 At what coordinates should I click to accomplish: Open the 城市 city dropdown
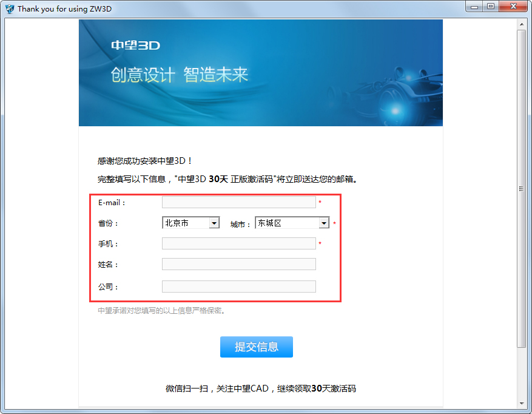(x=292, y=223)
